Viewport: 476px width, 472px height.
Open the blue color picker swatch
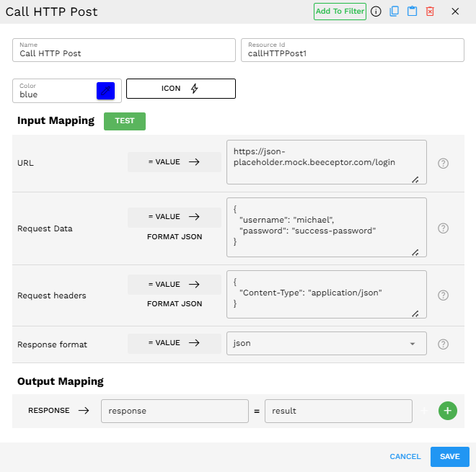(105, 91)
